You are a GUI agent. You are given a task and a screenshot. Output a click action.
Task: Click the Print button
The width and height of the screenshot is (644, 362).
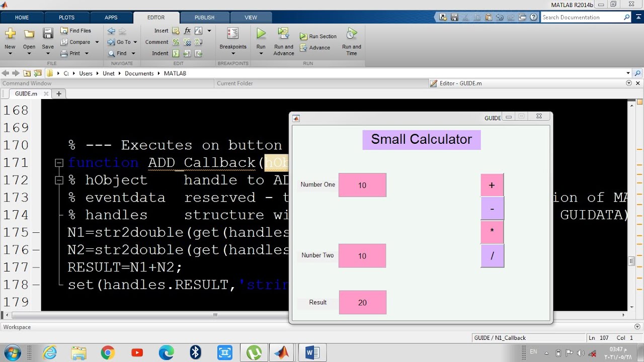pos(70,53)
